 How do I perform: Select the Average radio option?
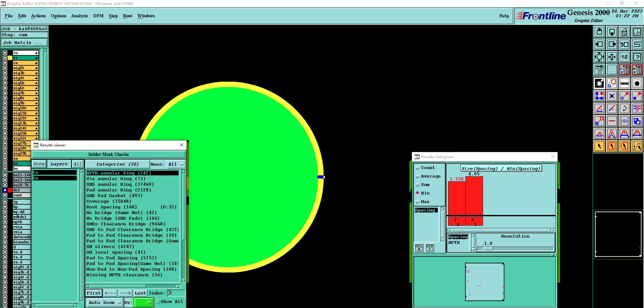418,176
